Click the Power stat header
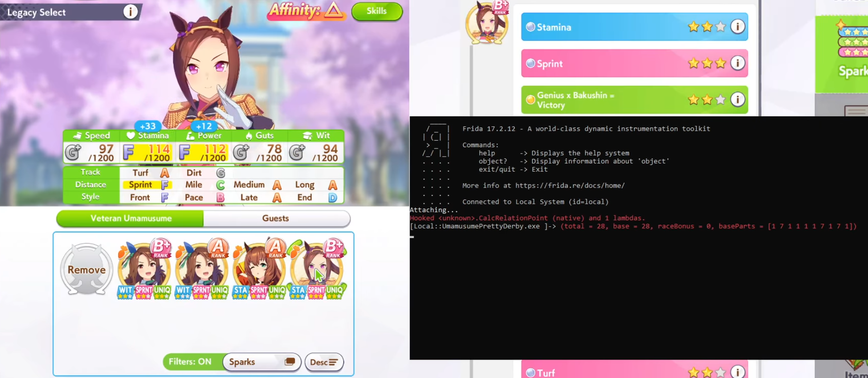This screenshot has width=868, height=378. click(x=204, y=136)
